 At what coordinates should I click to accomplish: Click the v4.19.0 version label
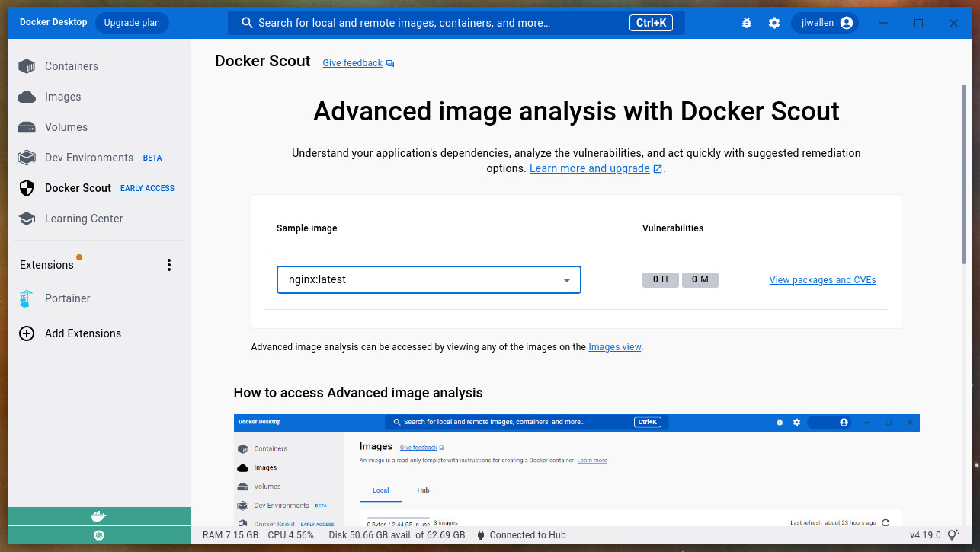point(925,535)
